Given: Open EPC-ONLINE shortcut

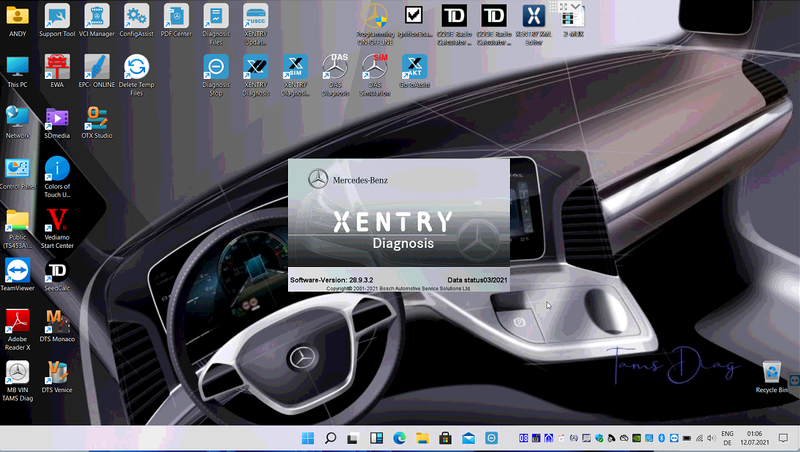Looking at the screenshot, I should click(96, 71).
